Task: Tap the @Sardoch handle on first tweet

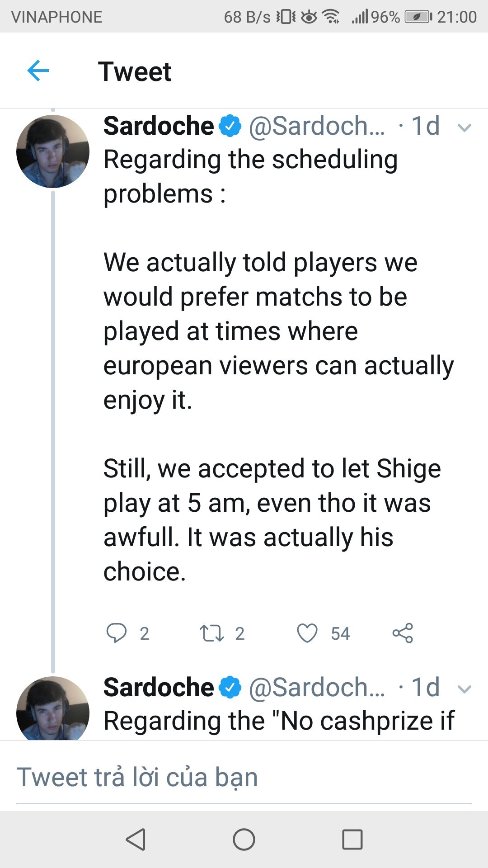Action: point(317,126)
